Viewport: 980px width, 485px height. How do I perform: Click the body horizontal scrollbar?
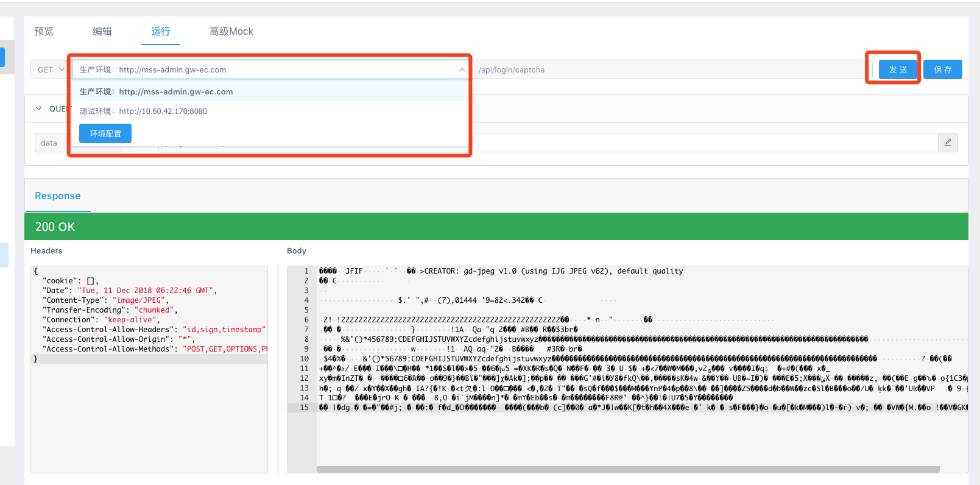[628, 469]
